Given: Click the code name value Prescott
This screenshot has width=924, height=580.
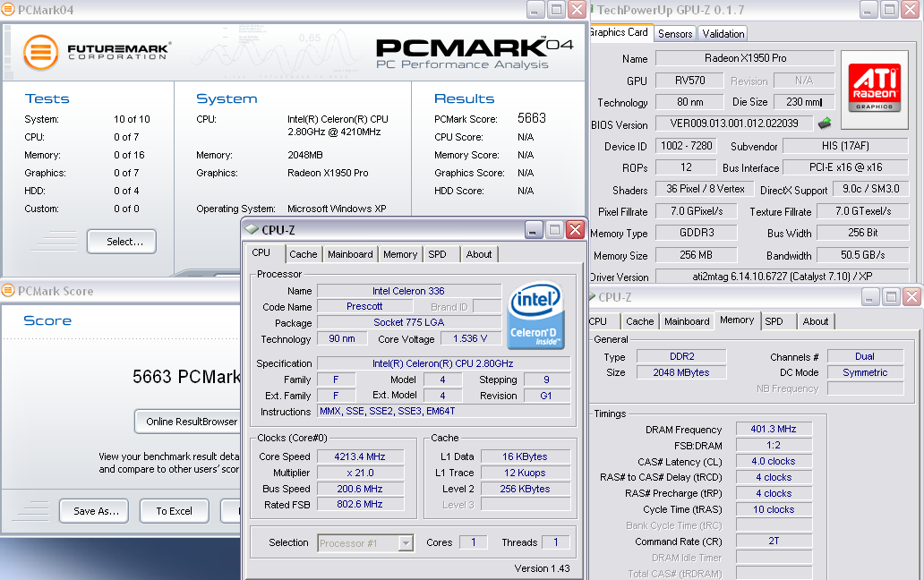Looking at the screenshot, I should (x=364, y=306).
